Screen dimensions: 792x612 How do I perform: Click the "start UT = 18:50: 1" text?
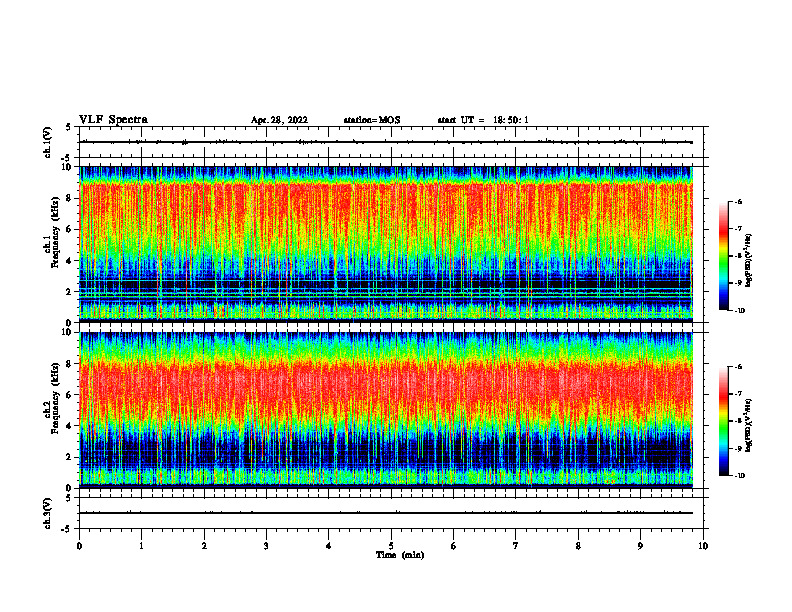(483, 120)
